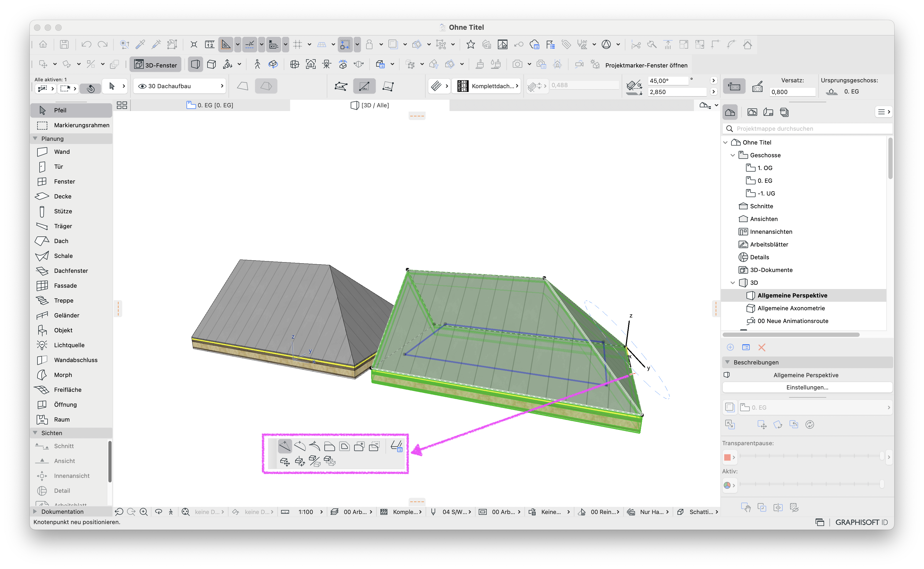The image size is (924, 569).
Task: Click the home icon in top toolbar
Action: coord(43,44)
